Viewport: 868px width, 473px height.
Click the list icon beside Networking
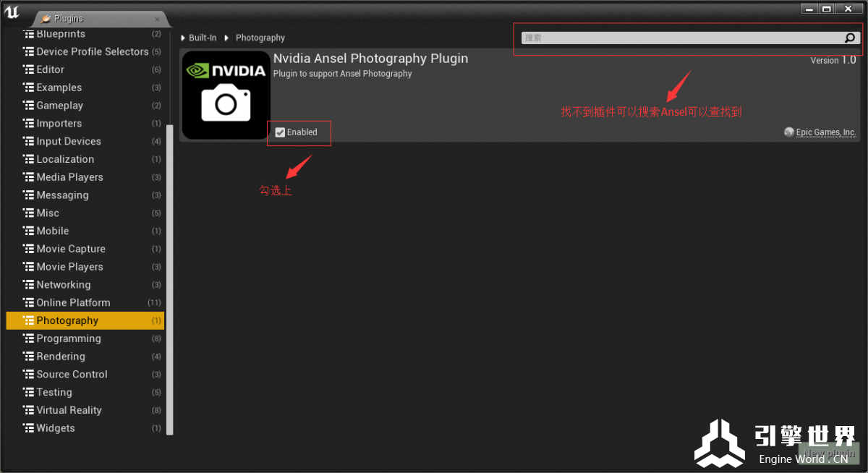pos(28,285)
